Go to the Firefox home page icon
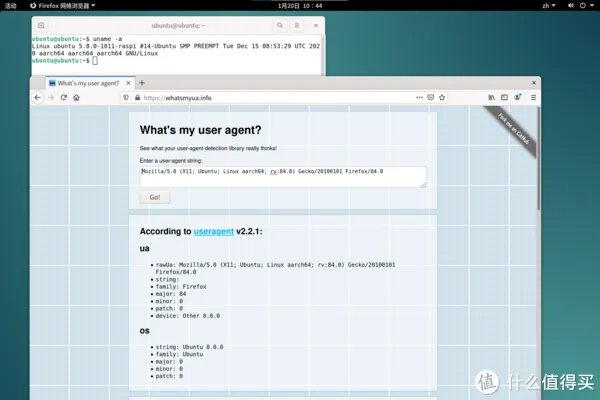The image size is (600, 400). tap(76, 98)
